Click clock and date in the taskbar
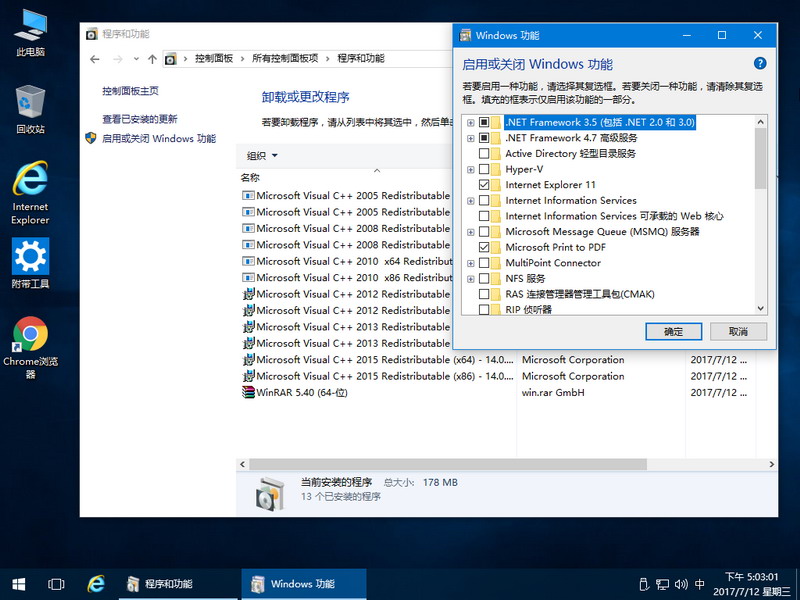Viewport: 800px width, 600px height. click(x=753, y=584)
